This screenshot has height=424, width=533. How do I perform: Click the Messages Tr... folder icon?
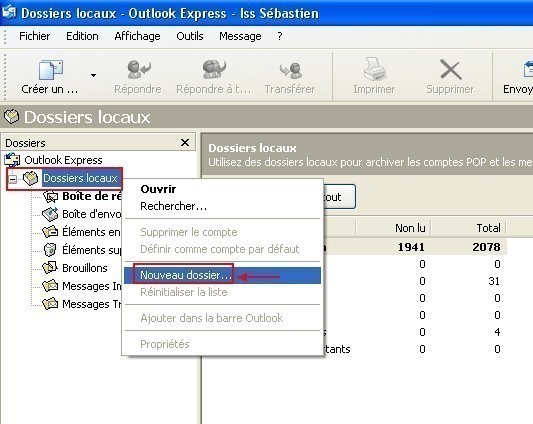50,304
